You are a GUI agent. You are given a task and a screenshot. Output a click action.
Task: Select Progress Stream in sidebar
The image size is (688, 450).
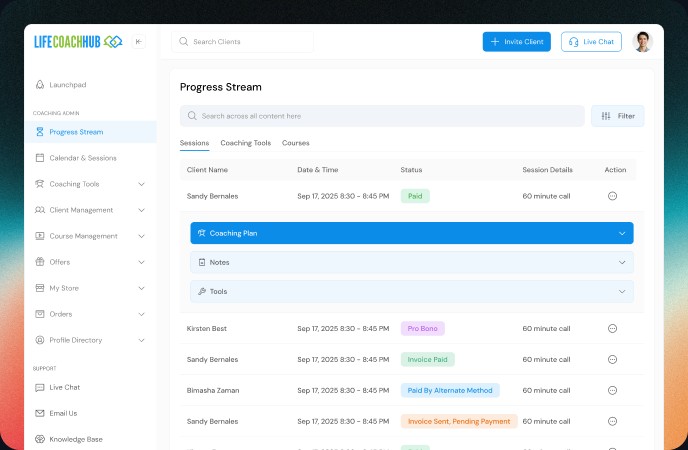pos(91,132)
